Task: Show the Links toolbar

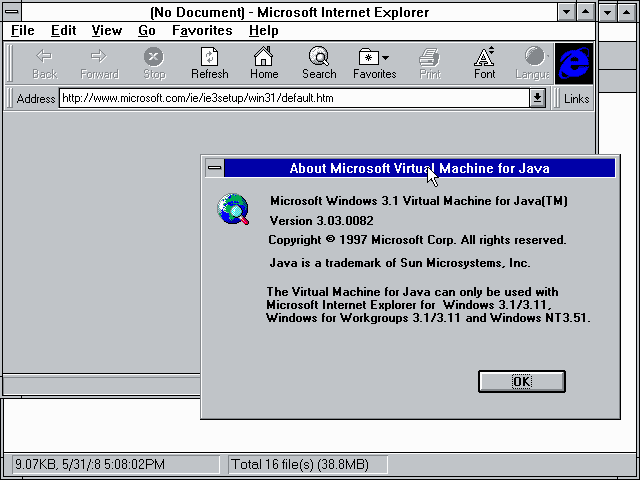Action: point(576,99)
